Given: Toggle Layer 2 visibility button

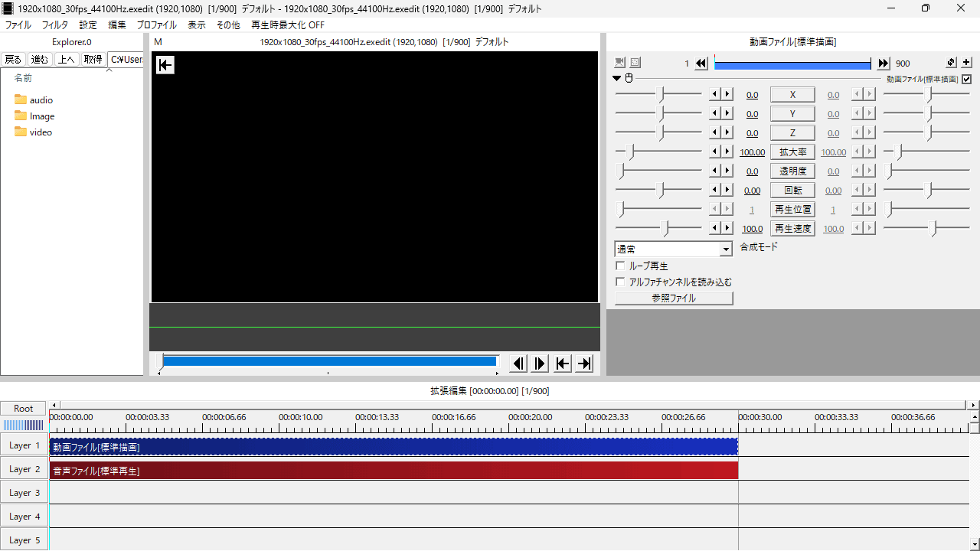Looking at the screenshot, I should pos(24,469).
